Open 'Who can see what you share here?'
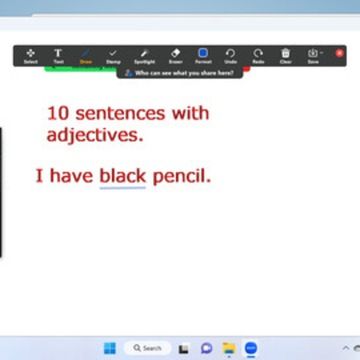The height and width of the screenshot is (360, 360). (x=180, y=73)
